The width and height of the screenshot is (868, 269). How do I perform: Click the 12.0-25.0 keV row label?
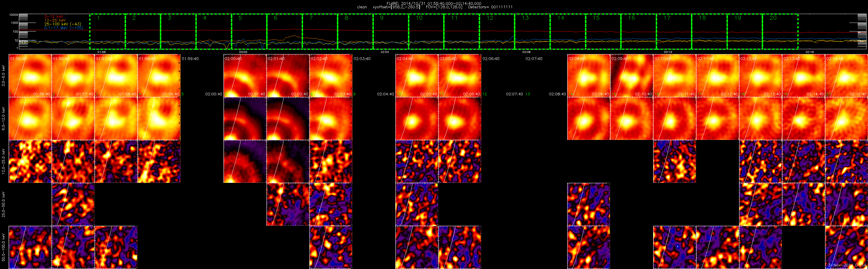click(4, 162)
